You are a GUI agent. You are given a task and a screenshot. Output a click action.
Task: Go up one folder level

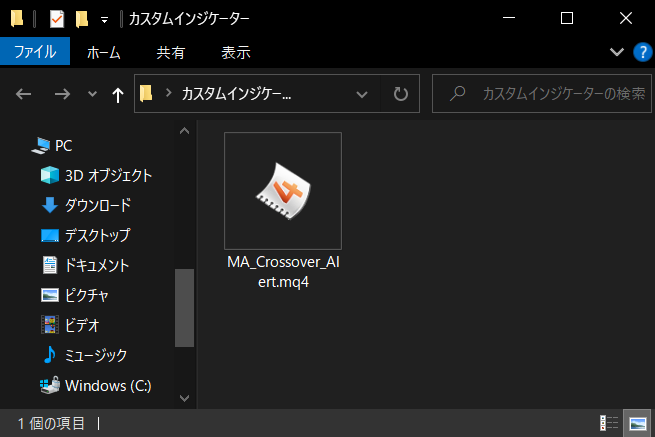[x=118, y=95]
